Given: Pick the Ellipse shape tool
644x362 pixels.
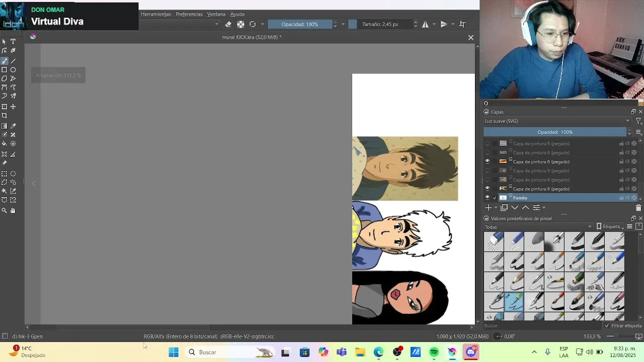Looking at the screenshot, I should click(x=13, y=70).
